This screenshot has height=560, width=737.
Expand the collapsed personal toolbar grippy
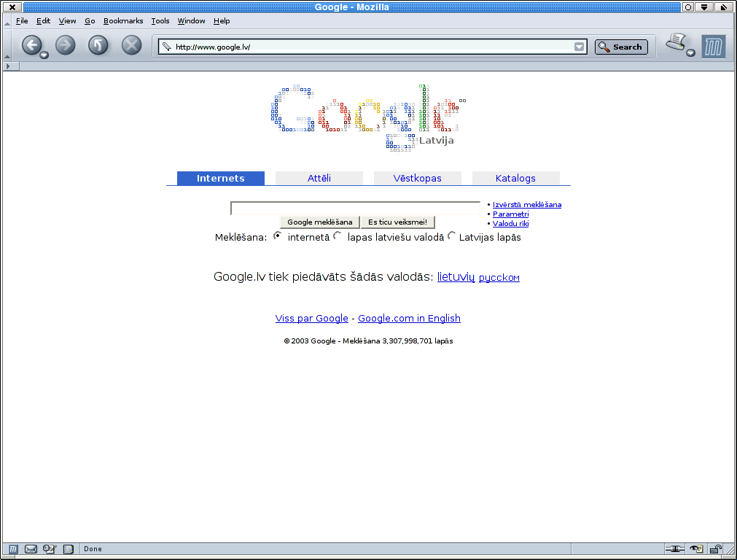[x=11, y=66]
